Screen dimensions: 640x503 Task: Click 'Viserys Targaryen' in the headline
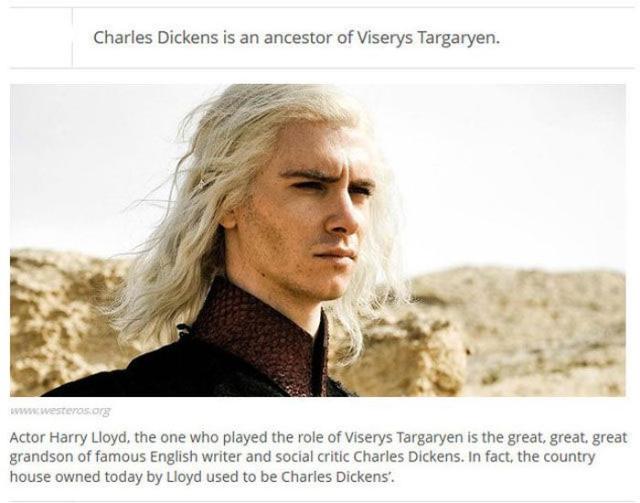tap(429, 38)
